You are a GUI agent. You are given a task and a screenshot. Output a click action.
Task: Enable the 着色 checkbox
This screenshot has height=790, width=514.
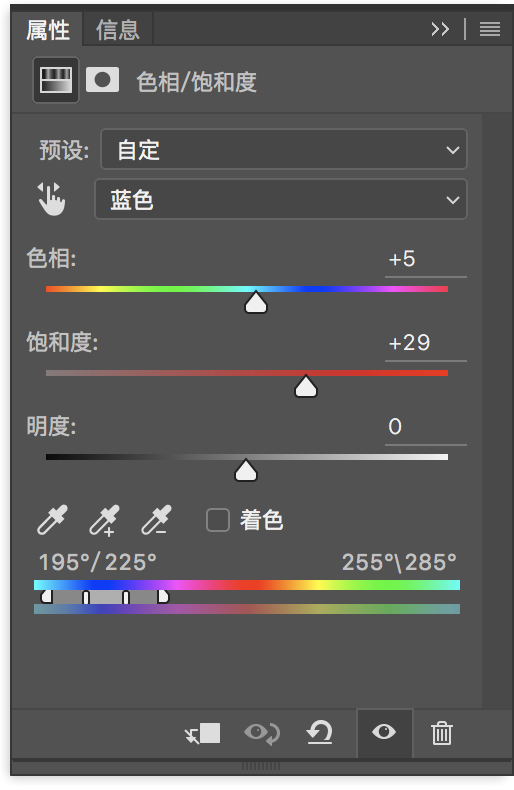pos(218,520)
